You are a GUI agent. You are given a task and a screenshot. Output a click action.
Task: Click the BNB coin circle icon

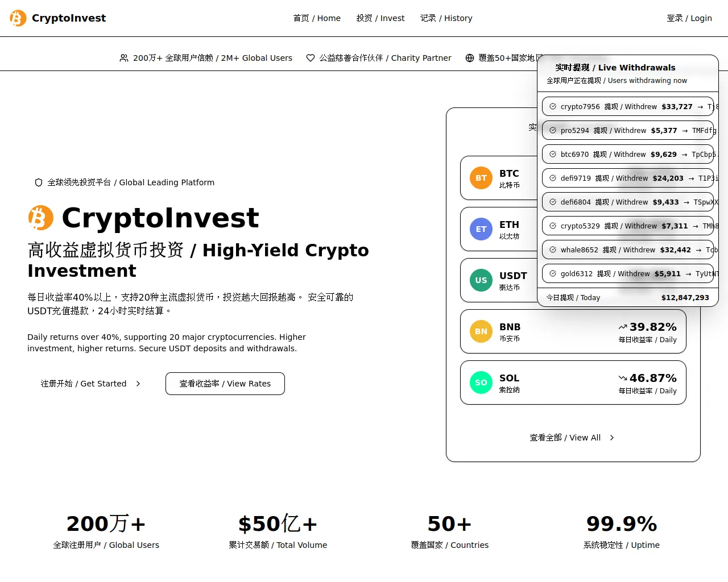[481, 331]
